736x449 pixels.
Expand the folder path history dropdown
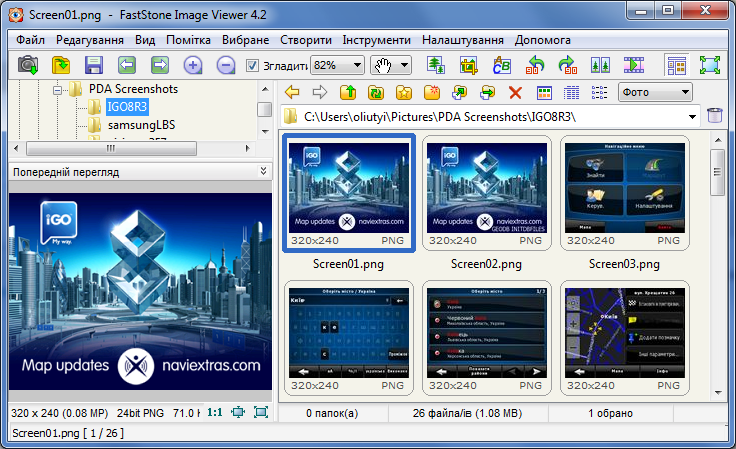coord(692,116)
